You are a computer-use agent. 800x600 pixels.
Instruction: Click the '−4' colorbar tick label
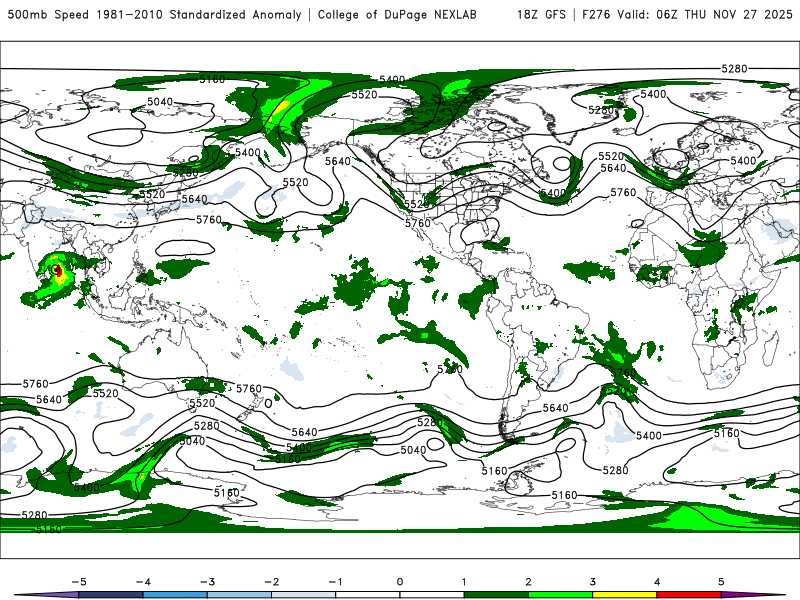click(x=143, y=582)
